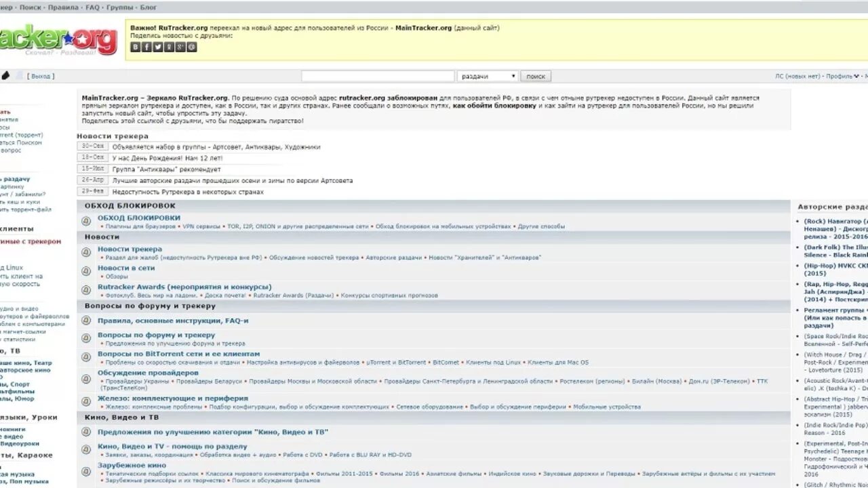Click the black tag icon left of Выход
Screen dimensions: 868x488
[x=5, y=76]
